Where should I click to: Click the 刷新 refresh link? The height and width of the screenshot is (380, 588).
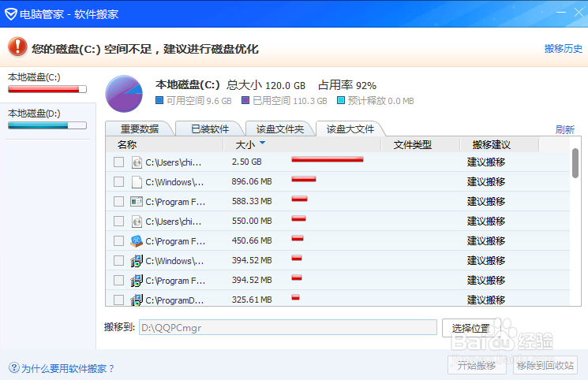(x=565, y=129)
